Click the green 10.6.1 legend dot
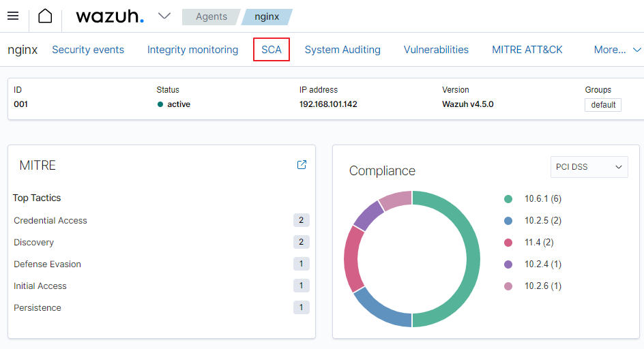644x349 pixels. 508,199
